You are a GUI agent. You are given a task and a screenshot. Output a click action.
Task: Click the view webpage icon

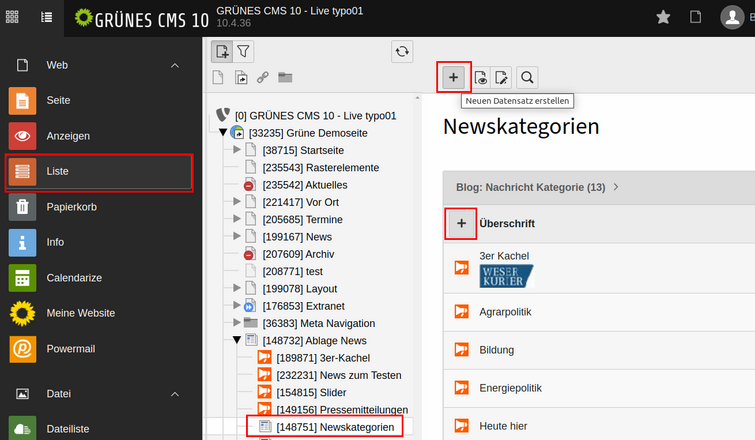pyautogui.click(x=481, y=78)
